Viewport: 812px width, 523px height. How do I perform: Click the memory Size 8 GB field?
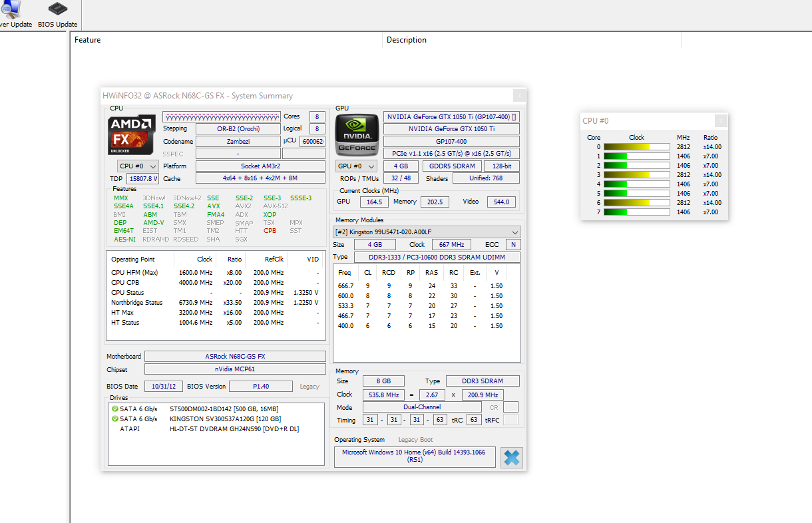(x=382, y=381)
